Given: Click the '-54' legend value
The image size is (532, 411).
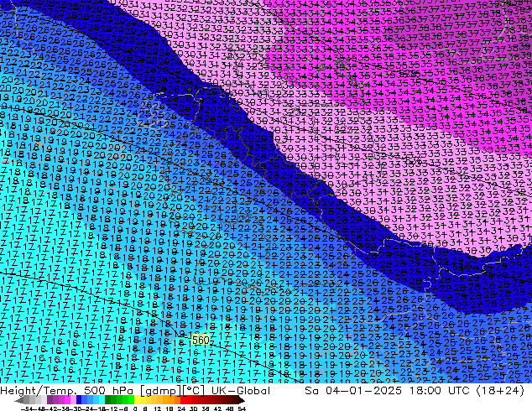Looking at the screenshot, I should click(x=27, y=409).
